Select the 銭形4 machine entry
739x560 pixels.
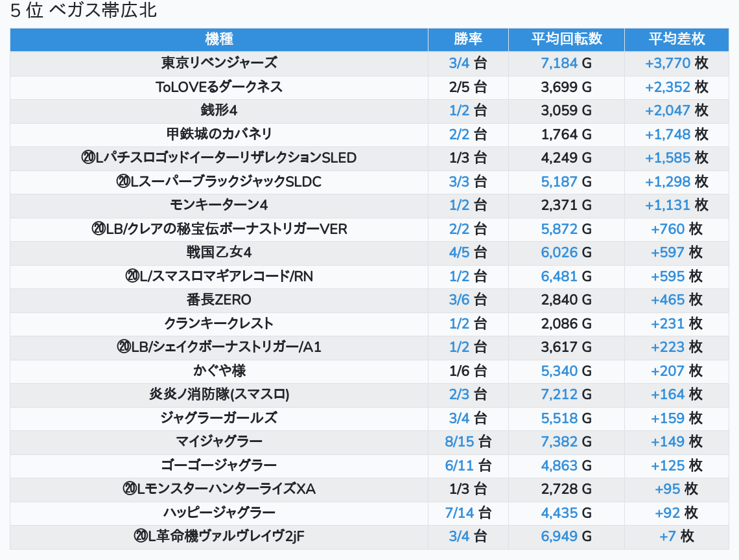point(219,110)
